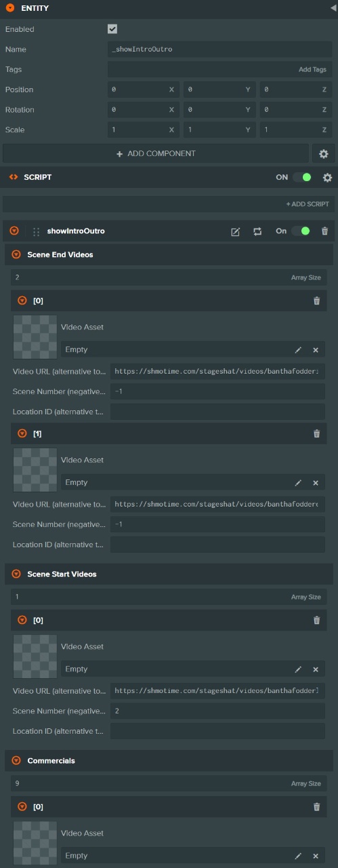Edit the Name field _showIntroOutro
Screen dimensions: 338x868
point(220,50)
